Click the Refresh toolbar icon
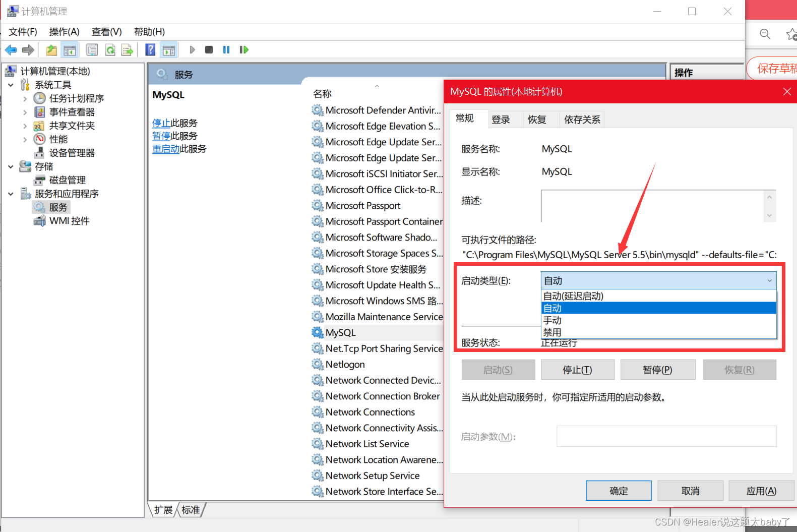The height and width of the screenshot is (532, 797). 110,50
